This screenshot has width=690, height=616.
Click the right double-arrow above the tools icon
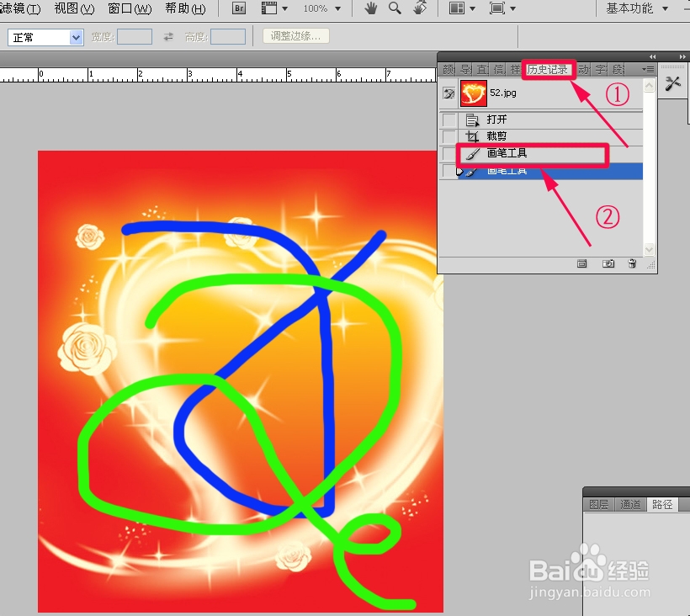pyautogui.click(x=682, y=56)
